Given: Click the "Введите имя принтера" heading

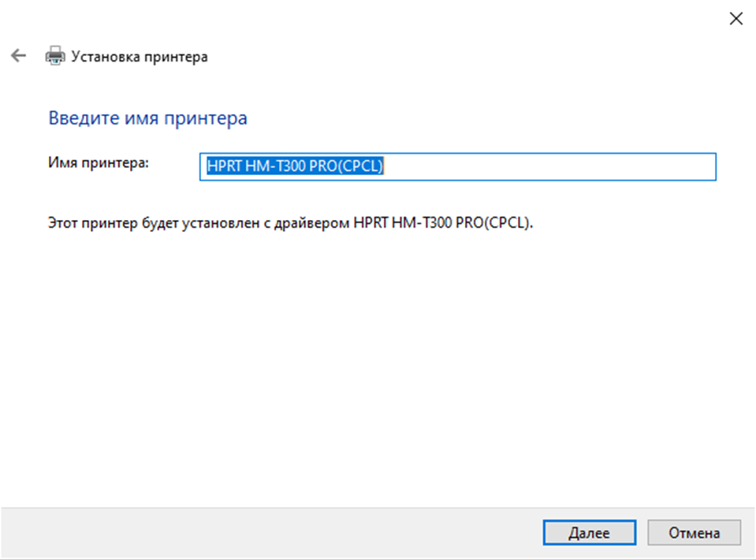Looking at the screenshot, I should click(147, 118).
